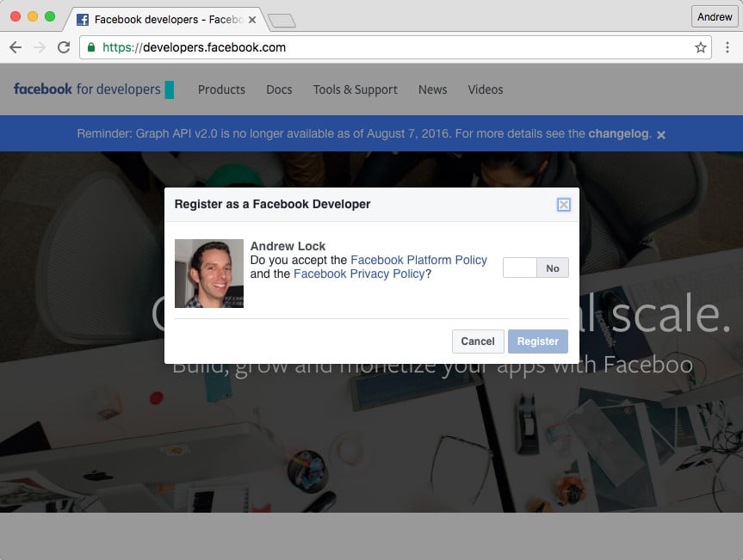The width and height of the screenshot is (743, 560).
Task: Click the Facebook favicon on the tab
Action: click(83, 20)
